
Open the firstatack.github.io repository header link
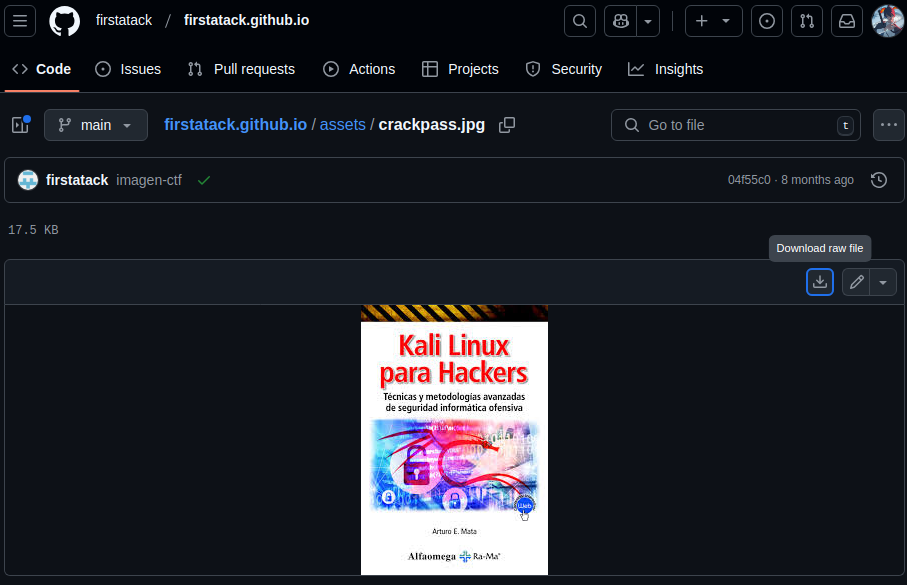coord(246,20)
